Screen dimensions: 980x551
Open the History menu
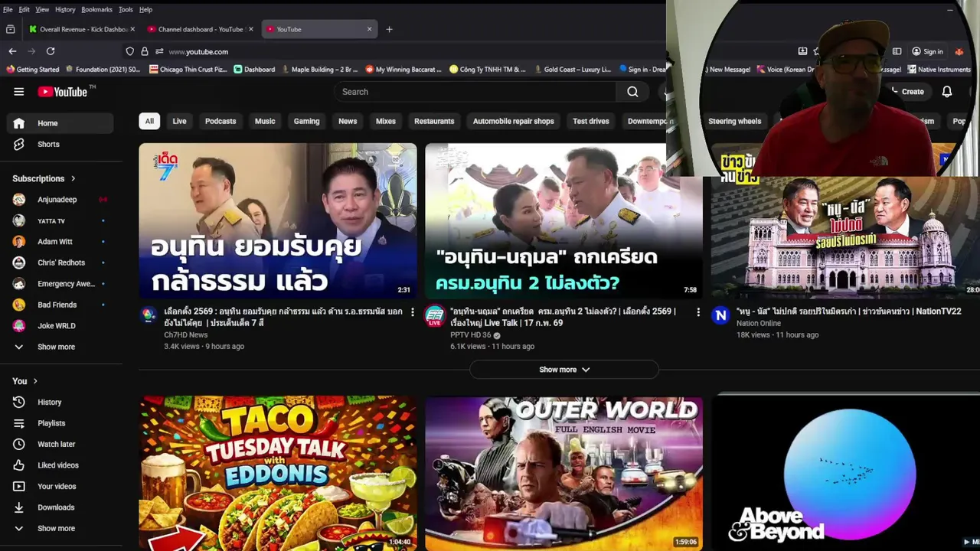point(65,9)
